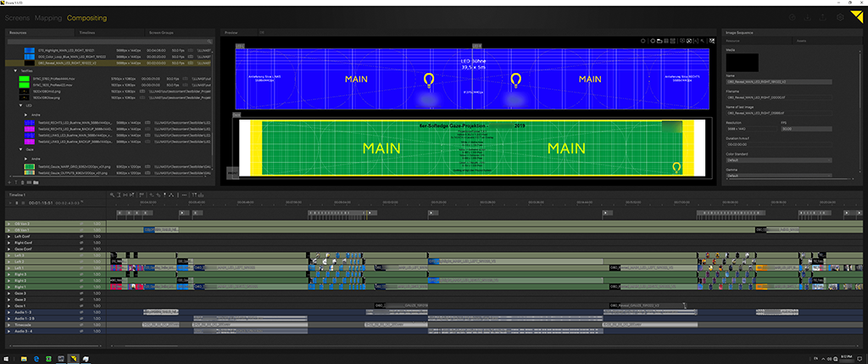Image resolution: width=868 pixels, height=364 pixels.
Task: Toggle the lock on the Left 1 track
Action: [x=81, y=268]
